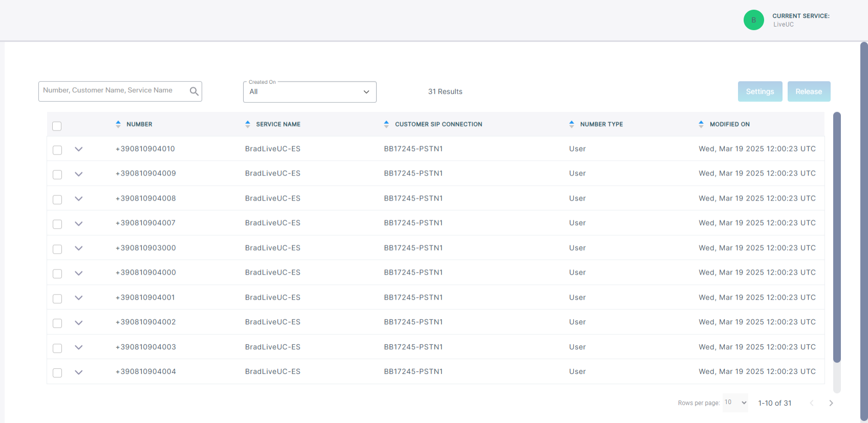This screenshot has height=423, width=868.
Task: Click BradLiveUC-ES in row +390810904009
Action: click(x=273, y=173)
